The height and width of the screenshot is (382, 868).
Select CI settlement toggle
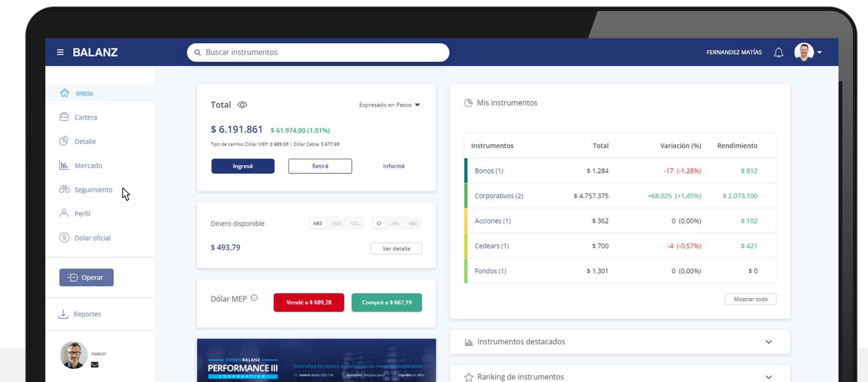[x=379, y=223]
